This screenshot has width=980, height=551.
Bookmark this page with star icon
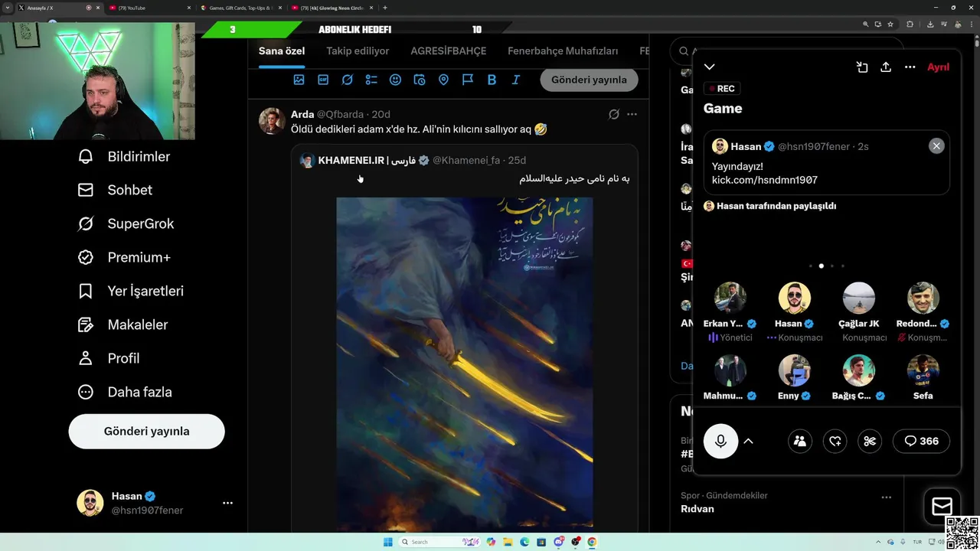pyautogui.click(x=890, y=24)
